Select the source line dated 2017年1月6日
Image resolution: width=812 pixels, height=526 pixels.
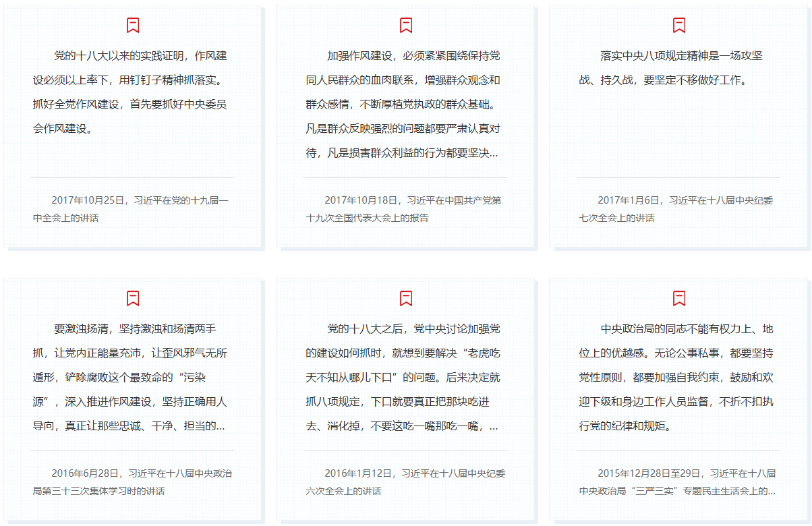678,209
